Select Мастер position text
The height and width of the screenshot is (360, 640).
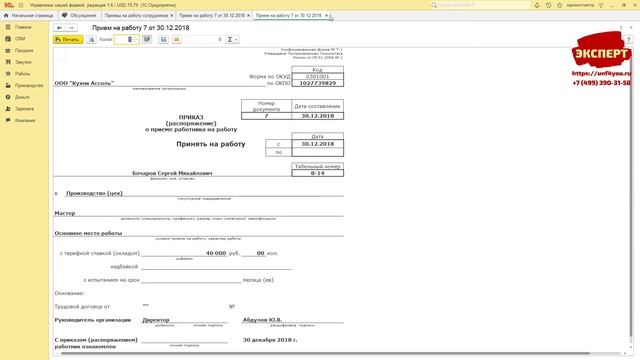[x=65, y=213]
